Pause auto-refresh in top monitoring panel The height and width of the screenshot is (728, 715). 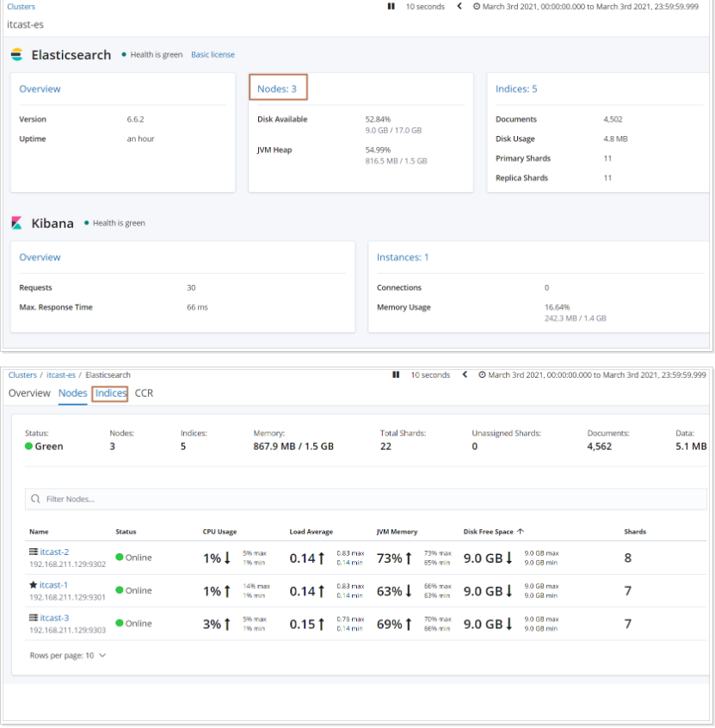(391, 7)
